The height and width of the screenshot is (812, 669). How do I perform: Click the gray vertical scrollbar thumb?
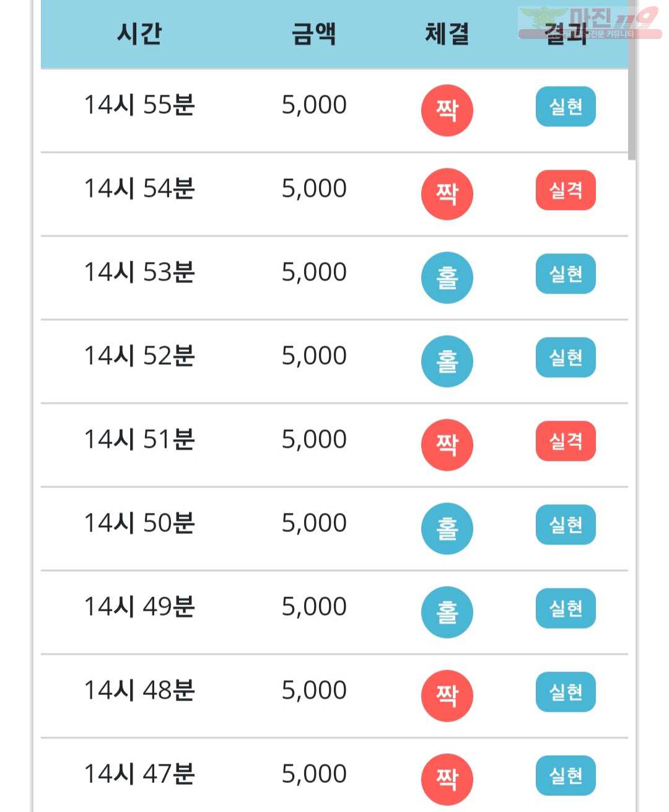[x=632, y=81]
